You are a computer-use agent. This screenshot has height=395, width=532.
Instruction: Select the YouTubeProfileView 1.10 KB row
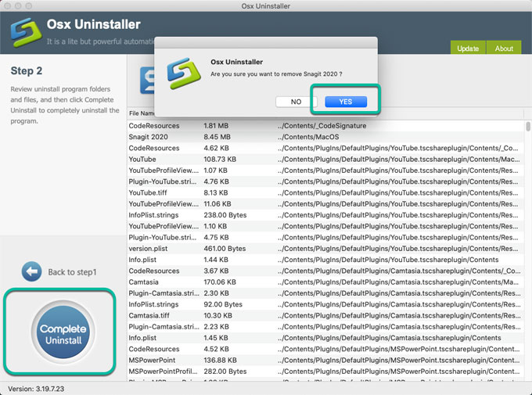pyautogui.click(x=325, y=226)
